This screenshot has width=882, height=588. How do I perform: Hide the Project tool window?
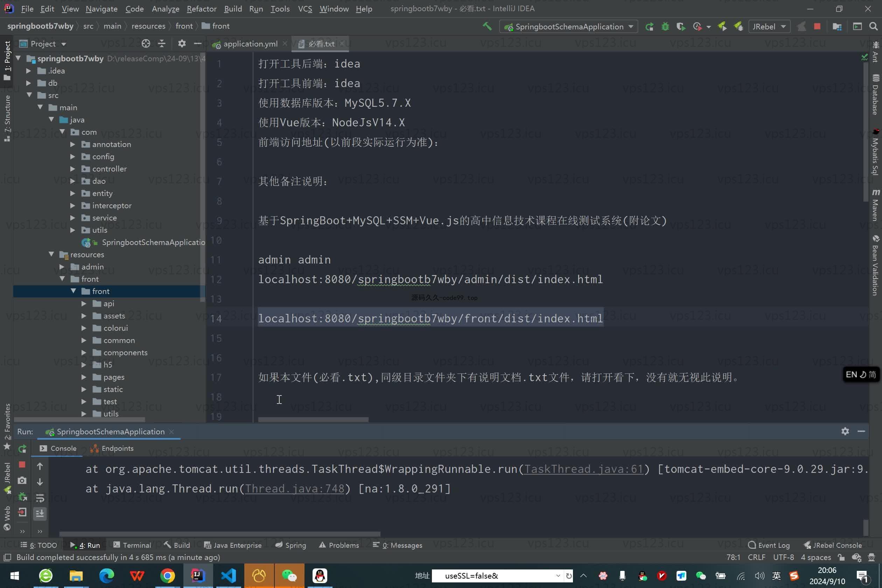pos(198,44)
